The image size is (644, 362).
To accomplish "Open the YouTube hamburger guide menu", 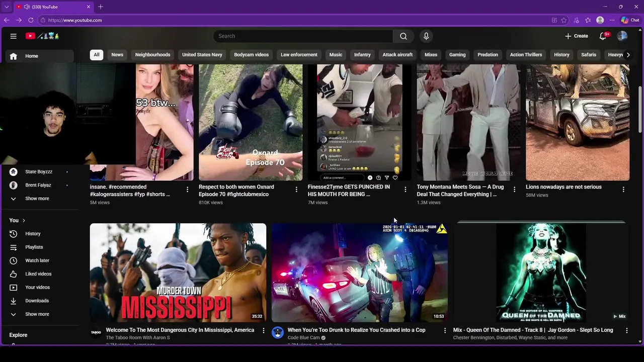I will (14, 36).
